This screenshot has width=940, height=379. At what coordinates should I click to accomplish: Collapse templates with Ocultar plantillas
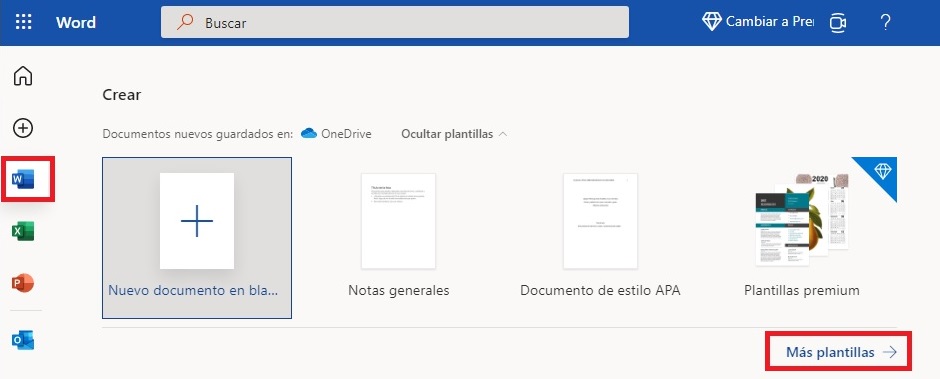click(454, 134)
